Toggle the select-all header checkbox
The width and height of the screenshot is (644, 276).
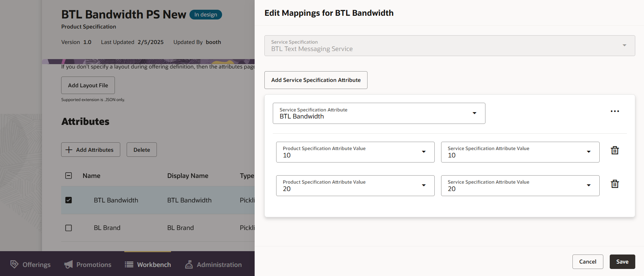pyautogui.click(x=69, y=176)
